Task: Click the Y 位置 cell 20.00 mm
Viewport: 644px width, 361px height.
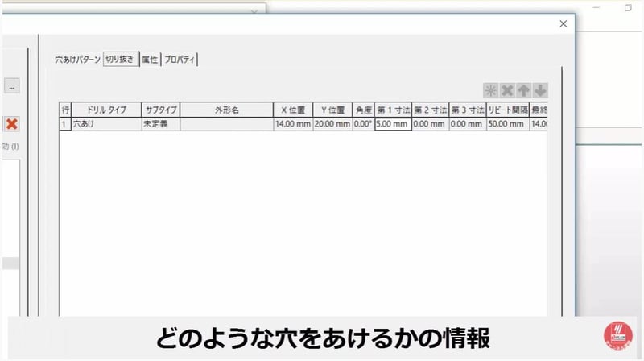Action: click(332, 124)
